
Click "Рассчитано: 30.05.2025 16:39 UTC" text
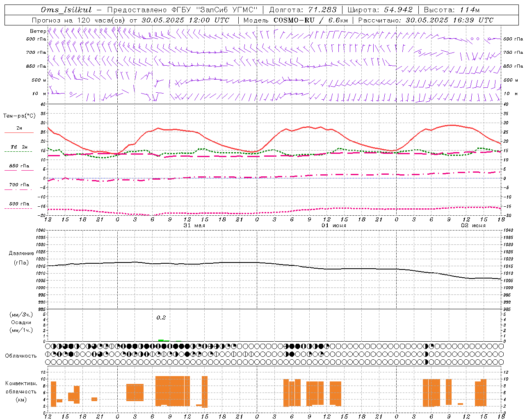pos(426,20)
